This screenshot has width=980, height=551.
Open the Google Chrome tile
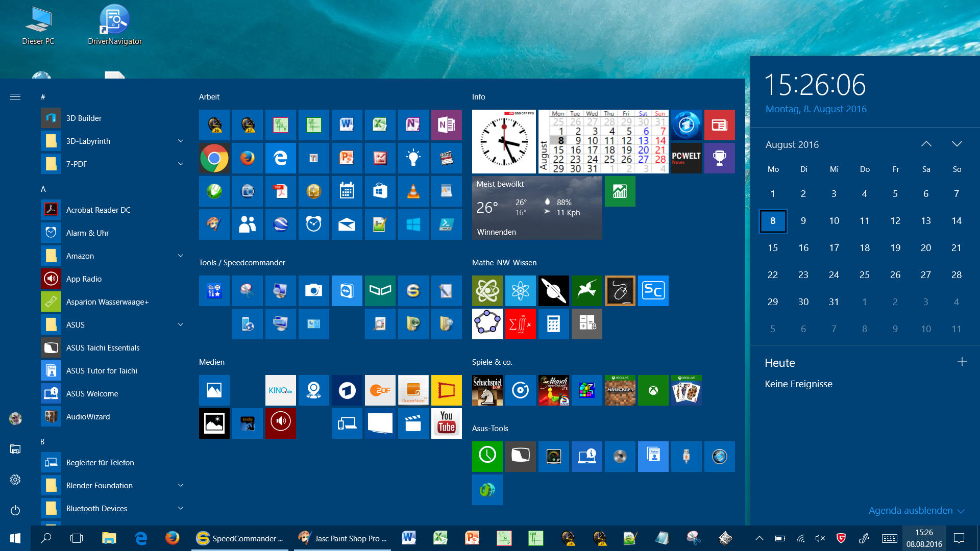[214, 158]
